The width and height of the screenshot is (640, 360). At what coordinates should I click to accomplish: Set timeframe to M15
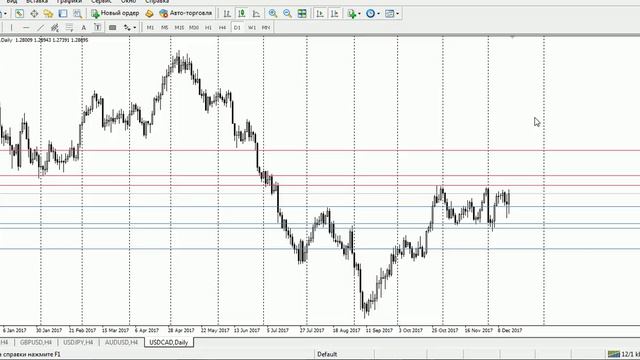(179, 27)
